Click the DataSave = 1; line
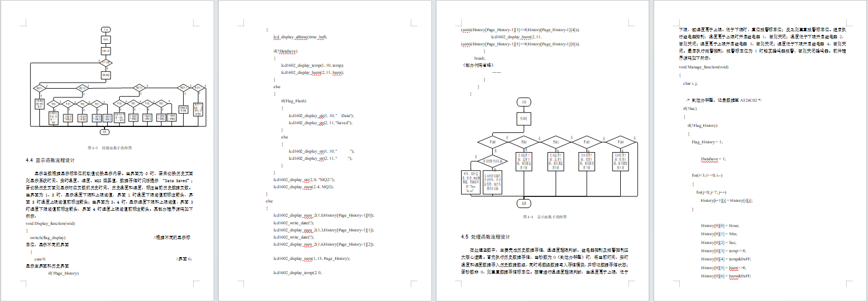 click(713, 159)
